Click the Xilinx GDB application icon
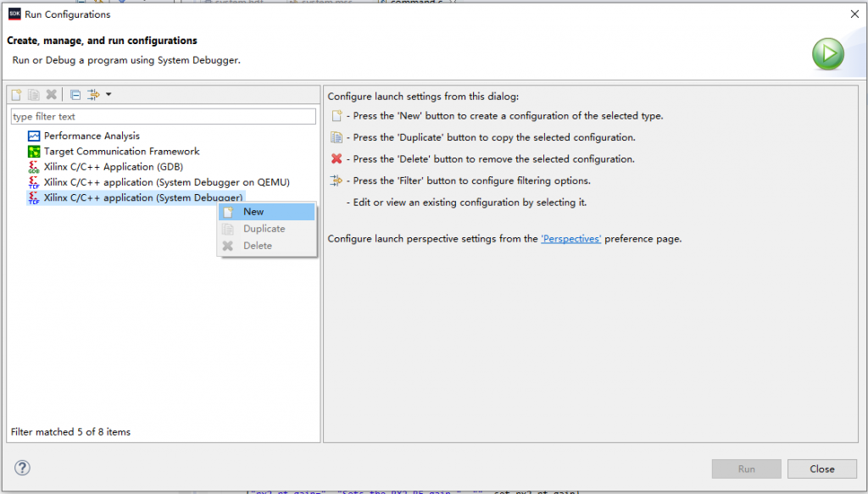The width and height of the screenshot is (868, 494). tap(34, 167)
